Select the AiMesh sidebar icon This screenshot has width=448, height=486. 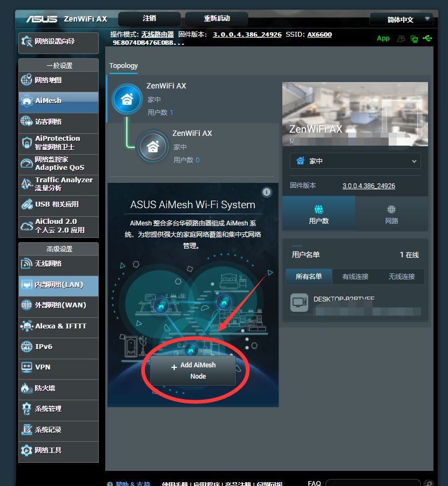click(x=26, y=100)
